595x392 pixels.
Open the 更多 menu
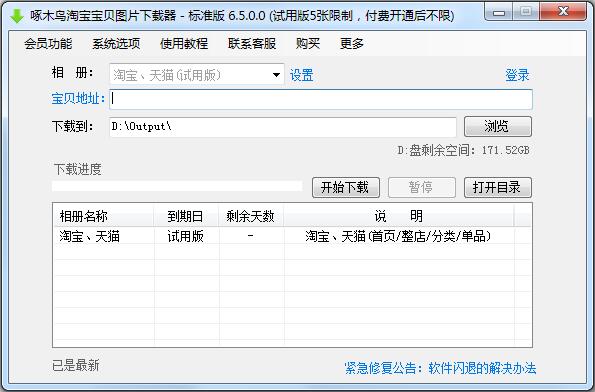coord(352,44)
